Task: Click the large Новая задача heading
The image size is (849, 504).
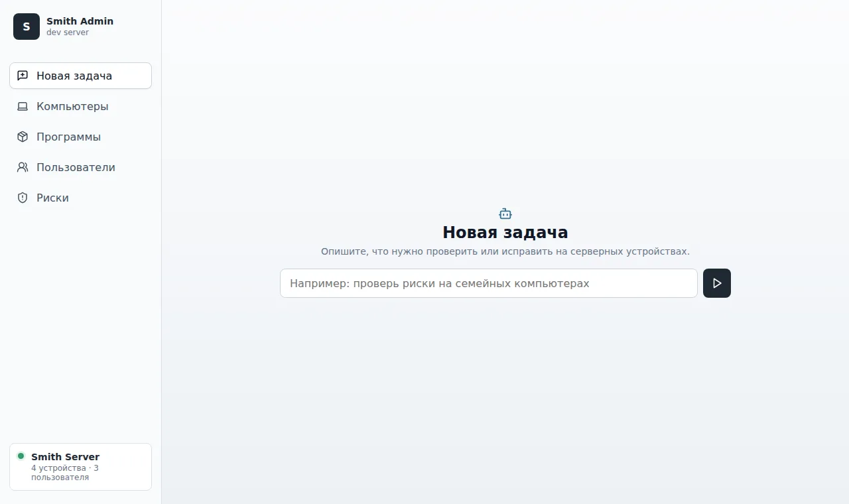Action: tap(505, 233)
